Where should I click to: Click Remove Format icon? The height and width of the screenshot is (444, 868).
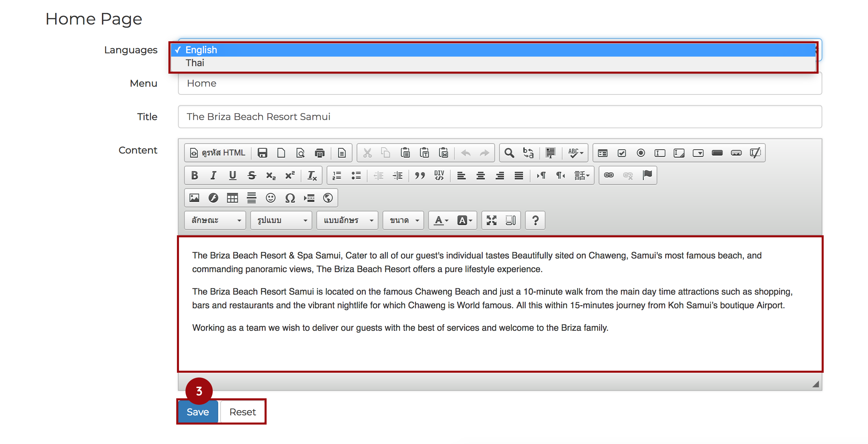tap(312, 175)
